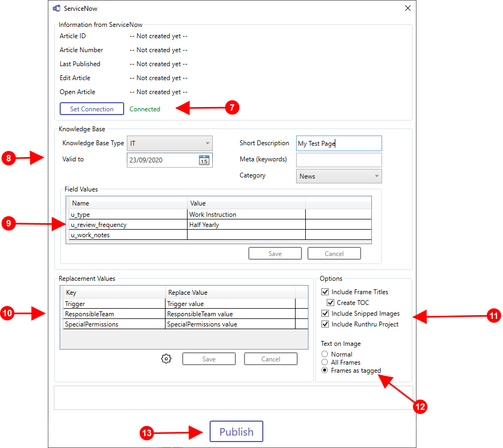Expand the Knowledge Base Type dropdown

pos(170,143)
